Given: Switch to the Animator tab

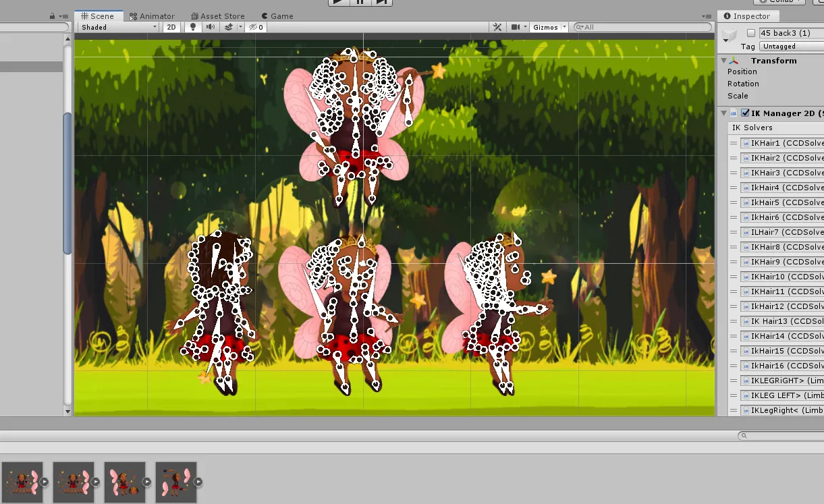Looking at the screenshot, I should (x=153, y=16).
